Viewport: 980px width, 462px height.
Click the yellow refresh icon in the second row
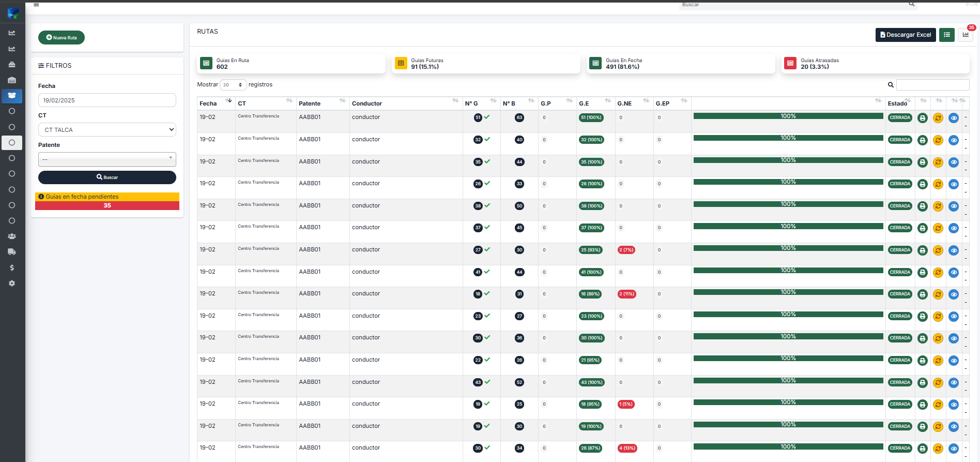click(x=938, y=140)
